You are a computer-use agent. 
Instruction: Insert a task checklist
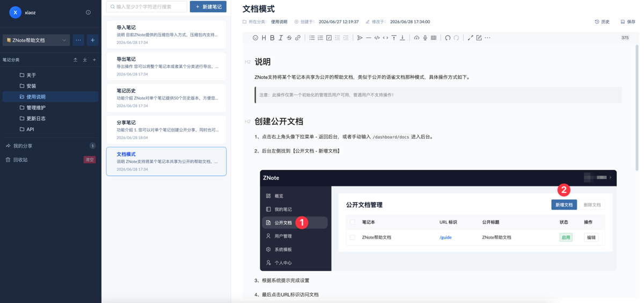click(x=329, y=38)
